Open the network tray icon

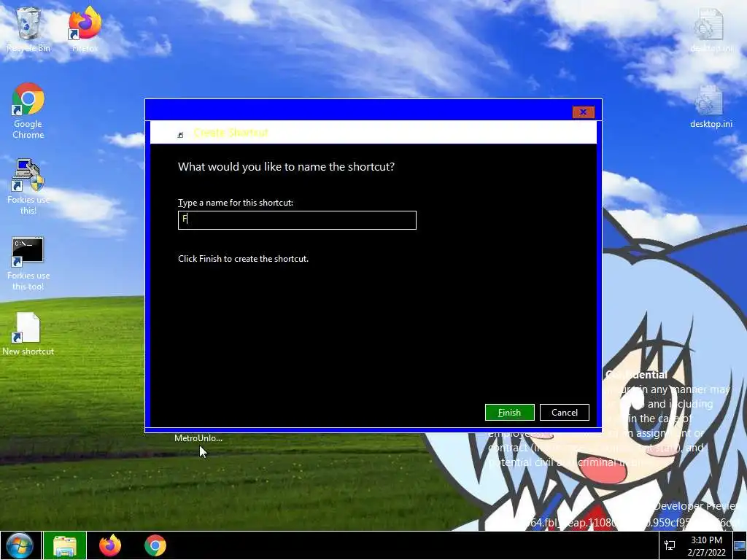pyautogui.click(x=670, y=545)
